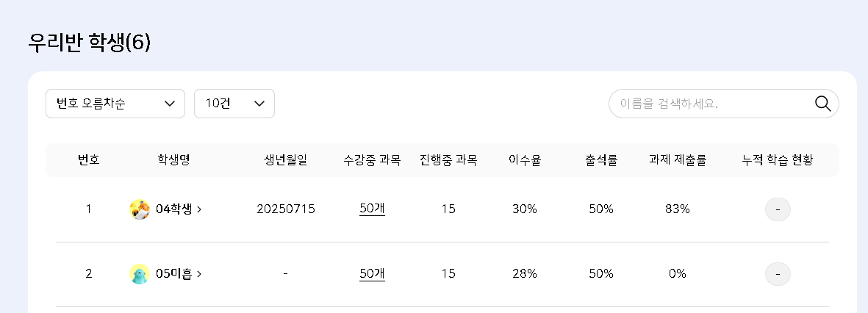Click the 학생명 column header
The height and width of the screenshot is (313, 868).
pos(173,160)
